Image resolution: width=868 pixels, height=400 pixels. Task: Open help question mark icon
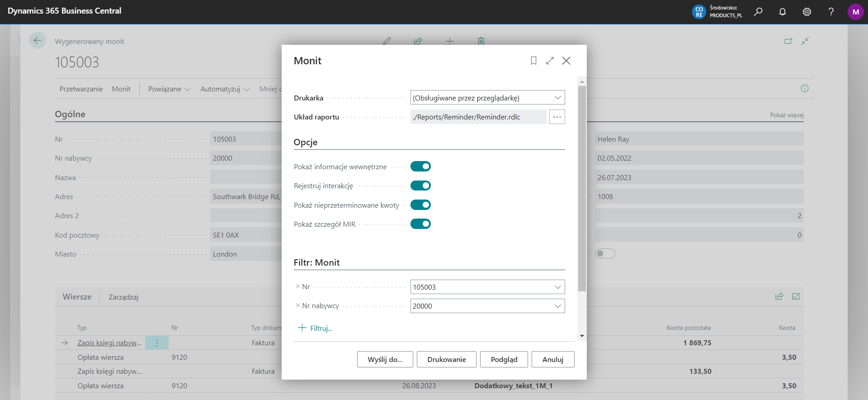[x=831, y=12]
